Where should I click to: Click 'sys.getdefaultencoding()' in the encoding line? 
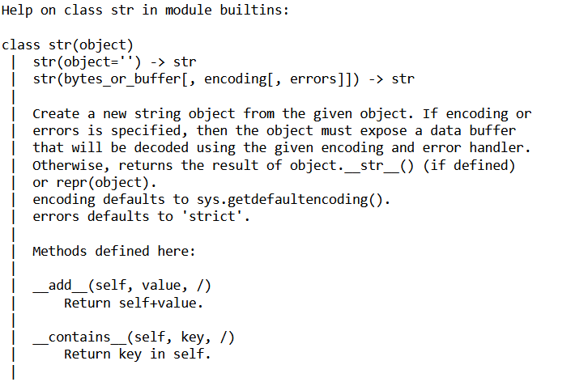click(x=290, y=199)
